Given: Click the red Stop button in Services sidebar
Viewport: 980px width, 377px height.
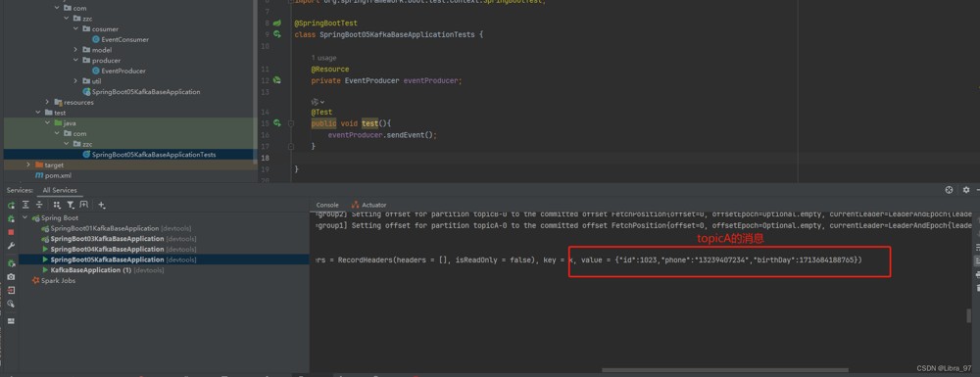Looking at the screenshot, I should [11, 232].
